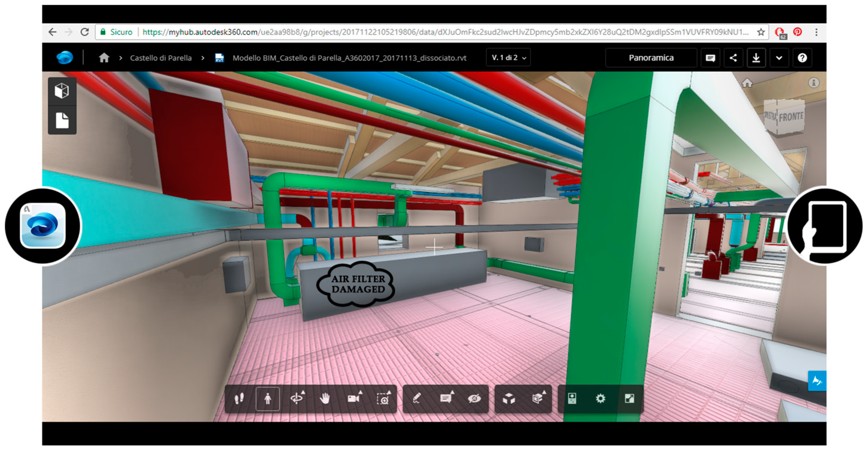Activate the Explode model tool
Viewport: 868px width, 451px height.
click(509, 399)
